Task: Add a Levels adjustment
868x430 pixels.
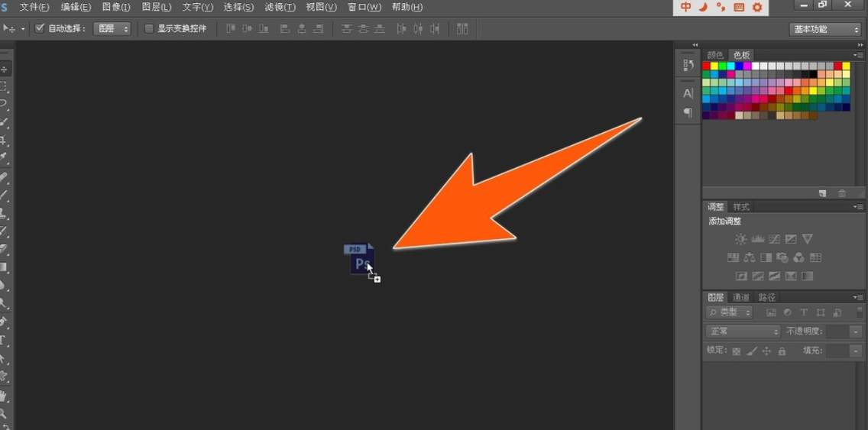Action: [x=758, y=239]
